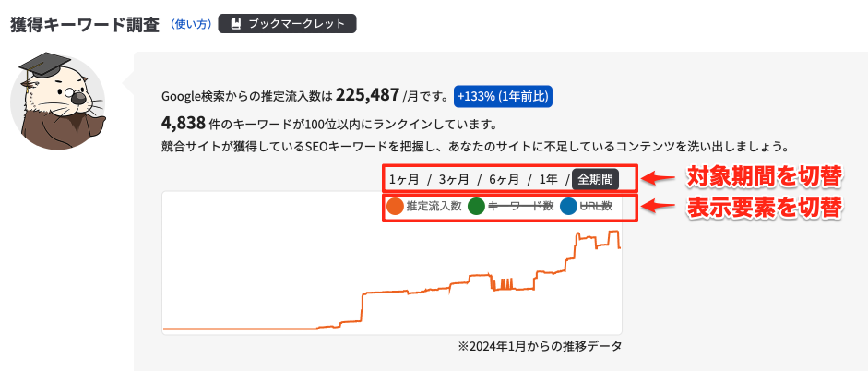
Task: Toggle the 推定流入数 series label
Action: click(x=434, y=207)
